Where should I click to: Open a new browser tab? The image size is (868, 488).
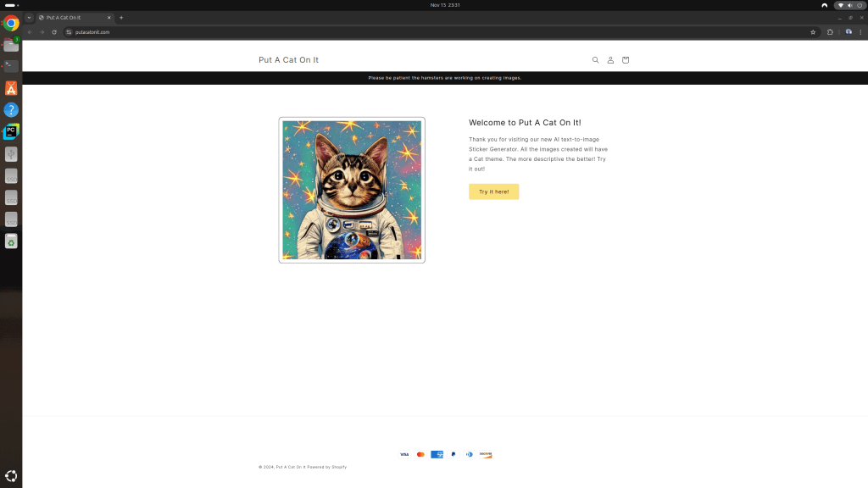point(121,17)
